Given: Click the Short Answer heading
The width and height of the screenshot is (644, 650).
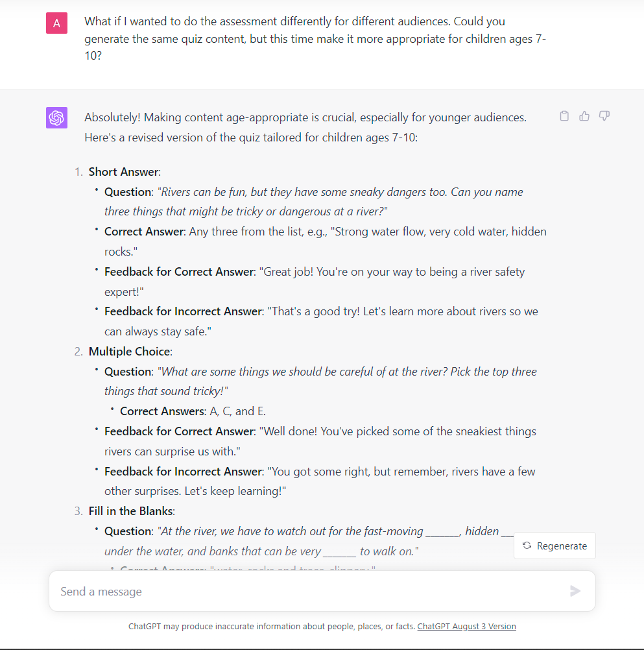Looking at the screenshot, I should pyautogui.click(x=124, y=172).
